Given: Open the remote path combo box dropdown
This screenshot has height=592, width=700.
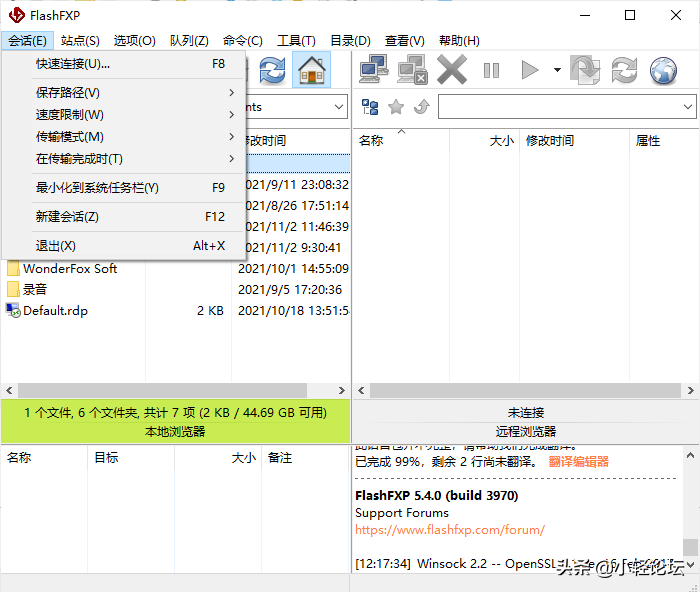Looking at the screenshot, I should point(688,107).
